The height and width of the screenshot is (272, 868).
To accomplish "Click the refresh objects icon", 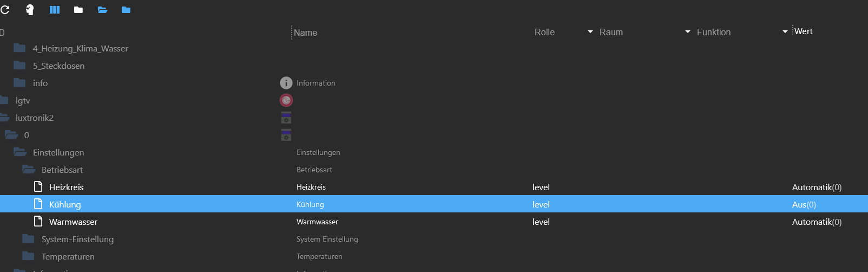I will click(x=5, y=10).
